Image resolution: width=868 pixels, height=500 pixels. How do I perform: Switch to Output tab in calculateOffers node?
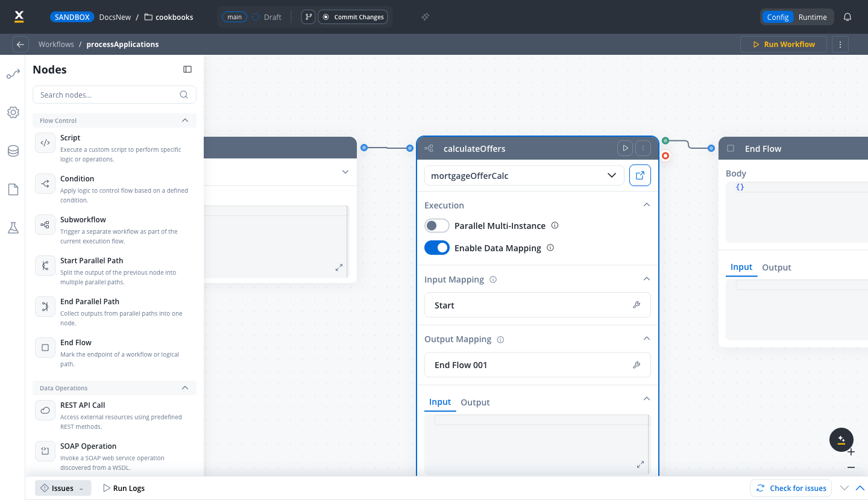coord(475,402)
